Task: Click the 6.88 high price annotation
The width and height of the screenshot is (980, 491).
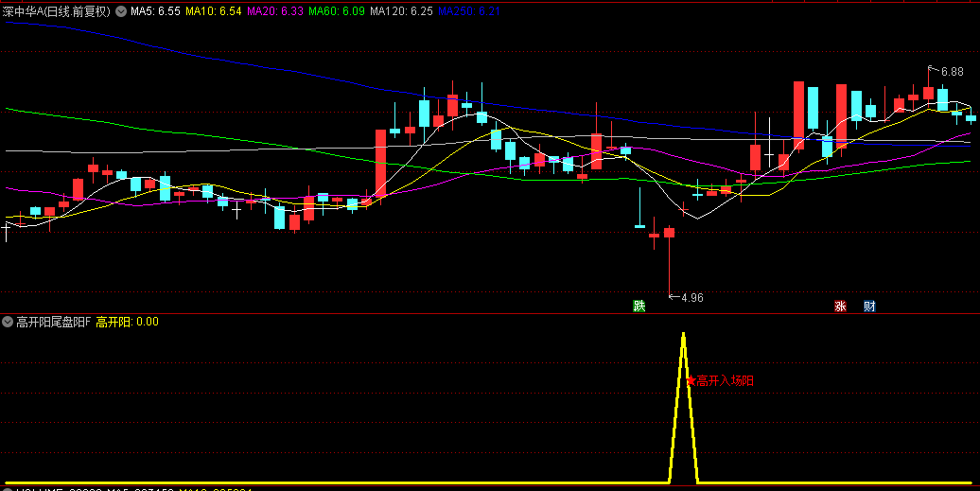Action: coord(952,72)
